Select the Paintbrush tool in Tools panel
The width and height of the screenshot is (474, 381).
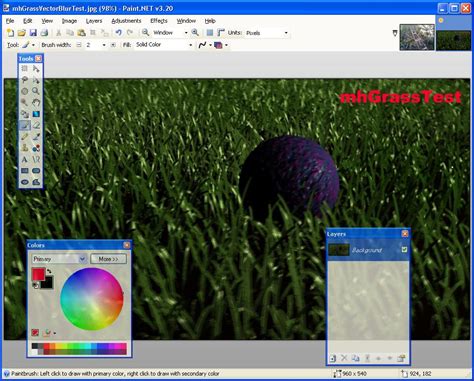point(24,125)
